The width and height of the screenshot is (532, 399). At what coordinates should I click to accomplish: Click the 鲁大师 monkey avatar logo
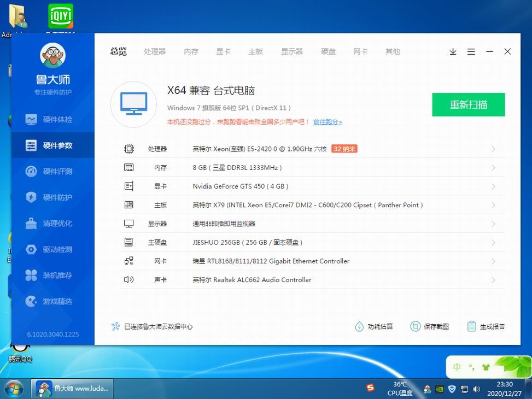pos(52,55)
